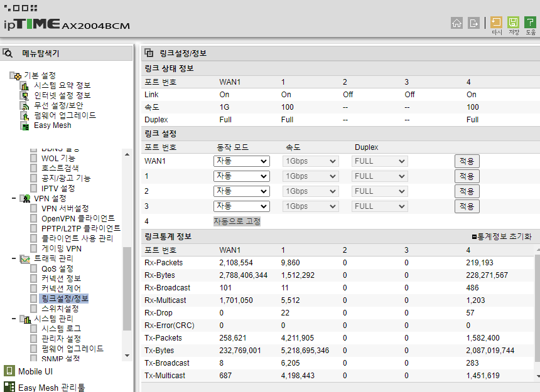Open WAN1 동작 모드 dropdown
The width and height of the screenshot is (540, 392).
click(241, 161)
